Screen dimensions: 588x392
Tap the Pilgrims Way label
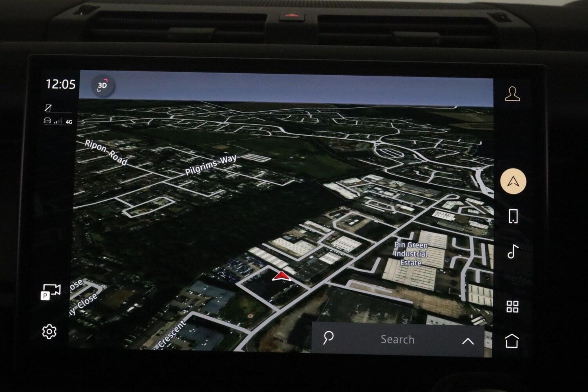coord(211,165)
